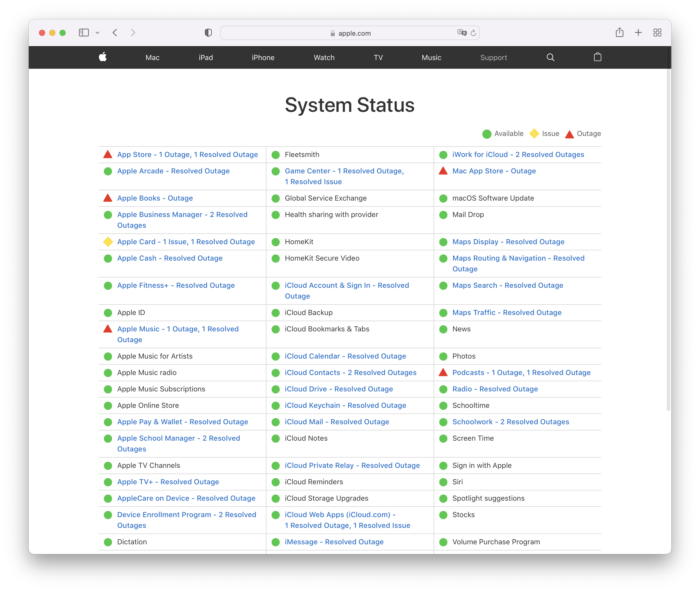Click green Available legend dot
Viewport: 700px width, 592px height.
click(487, 134)
